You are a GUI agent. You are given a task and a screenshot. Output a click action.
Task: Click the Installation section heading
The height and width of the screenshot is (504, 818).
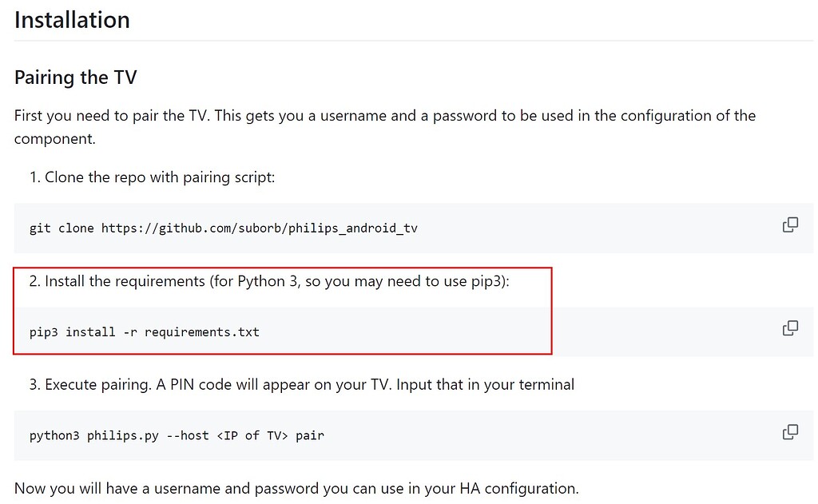click(71, 19)
